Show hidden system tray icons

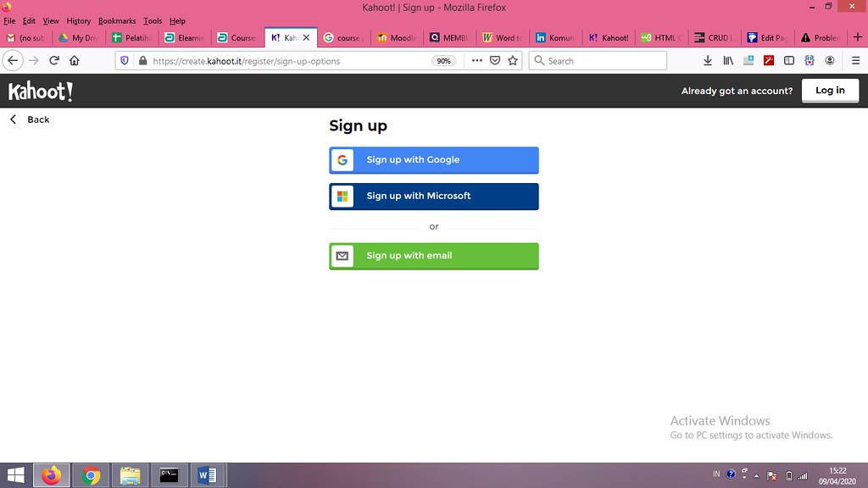point(756,476)
